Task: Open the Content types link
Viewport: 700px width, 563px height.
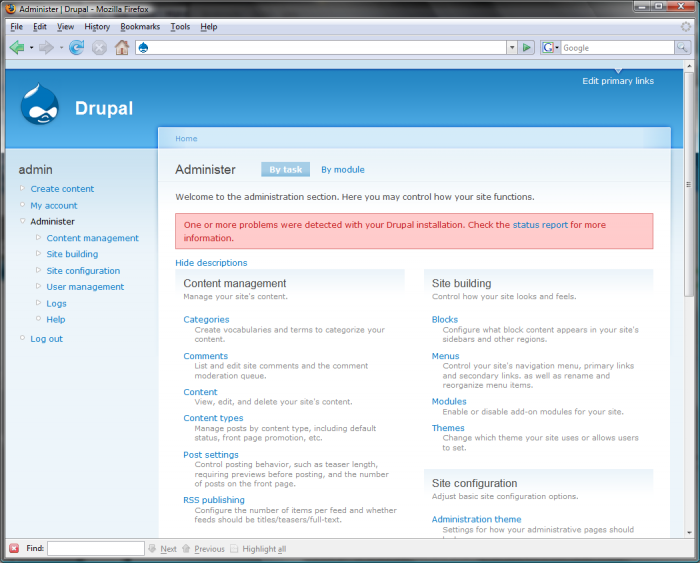Action: click(213, 418)
